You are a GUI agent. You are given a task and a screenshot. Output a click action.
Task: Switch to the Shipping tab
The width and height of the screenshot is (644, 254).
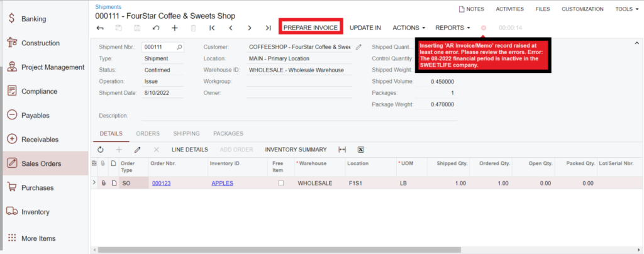pos(186,133)
